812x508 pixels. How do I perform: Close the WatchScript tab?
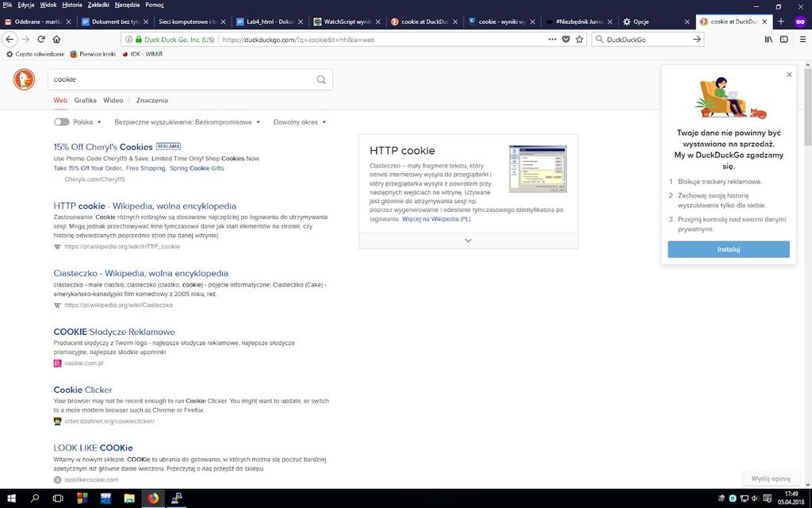tap(378, 21)
